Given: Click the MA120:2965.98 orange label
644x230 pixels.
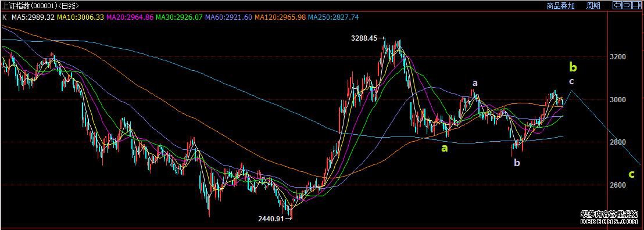Looking at the screenshot, I should pyautogui.click(x=280, y=17).
